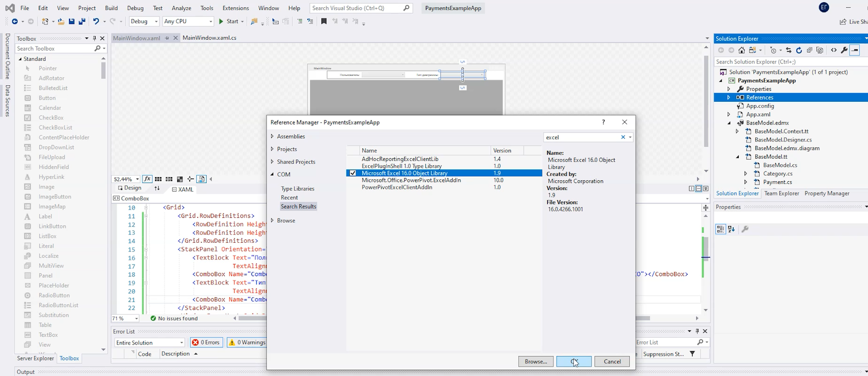Click the Alphabetical sort icon in Properties panel
Screen dimensions: 868x376
(x=731, y=229)
